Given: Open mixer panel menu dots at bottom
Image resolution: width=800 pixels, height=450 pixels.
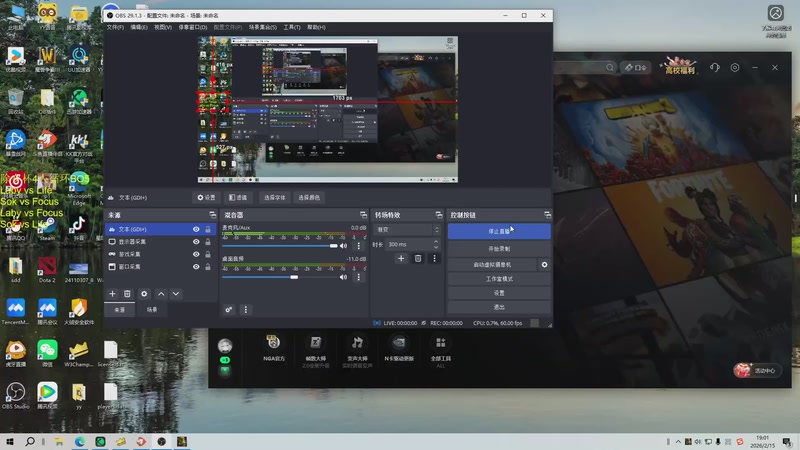Looking at the screenshot, I should click(x=245, y=310).
